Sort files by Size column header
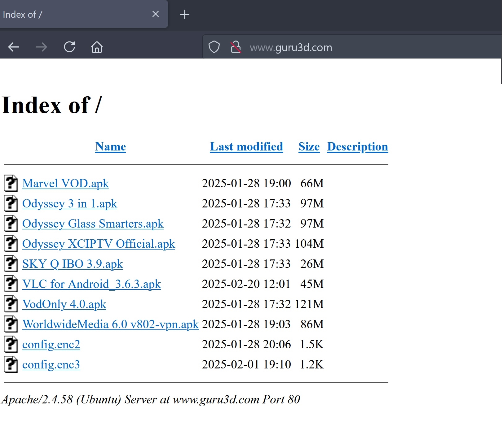This screenshot has height=448, width=503. (309, 147)
